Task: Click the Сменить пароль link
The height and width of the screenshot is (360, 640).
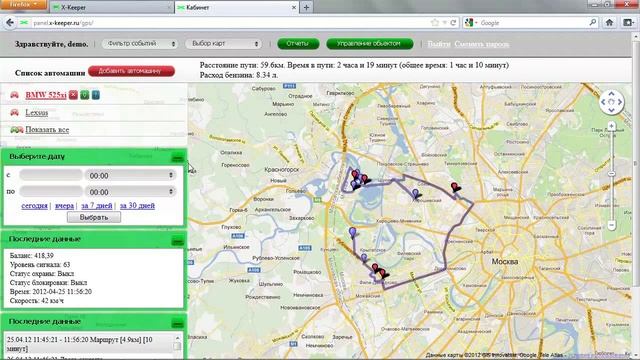Action: pyautogui.click(x=482, y=44)
